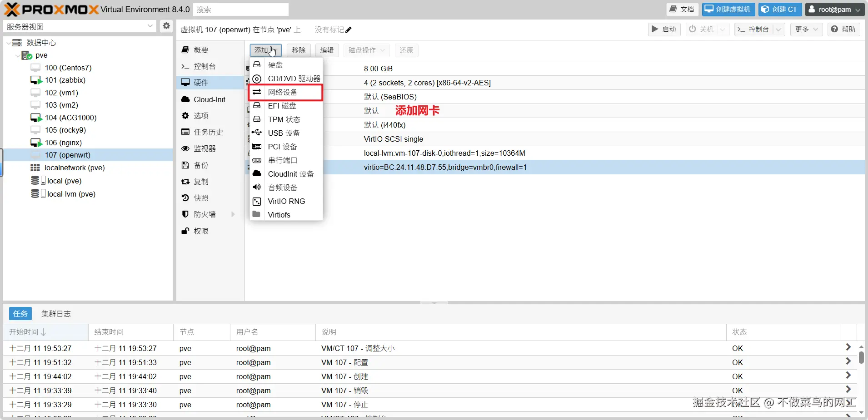This screenshot has height=420, width=868.
Task: Select the local-lvm vm-107-disk-0 row
Action: coord(555,153)
